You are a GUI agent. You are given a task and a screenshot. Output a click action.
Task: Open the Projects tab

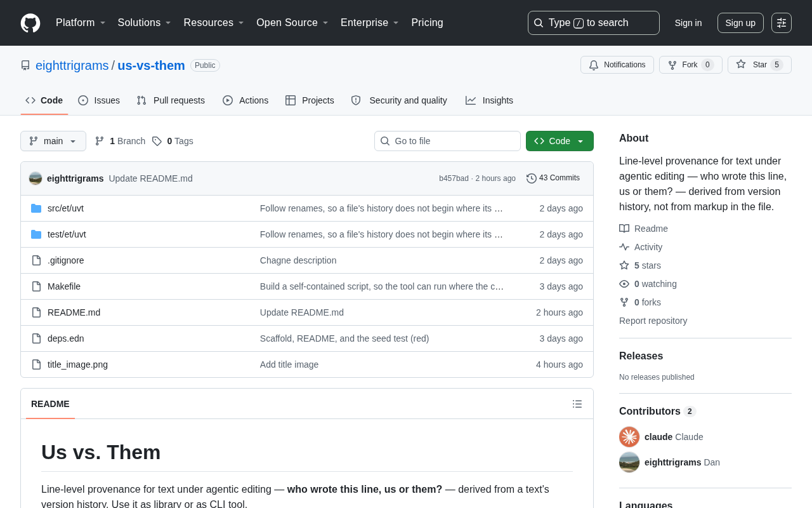[310, 100]
